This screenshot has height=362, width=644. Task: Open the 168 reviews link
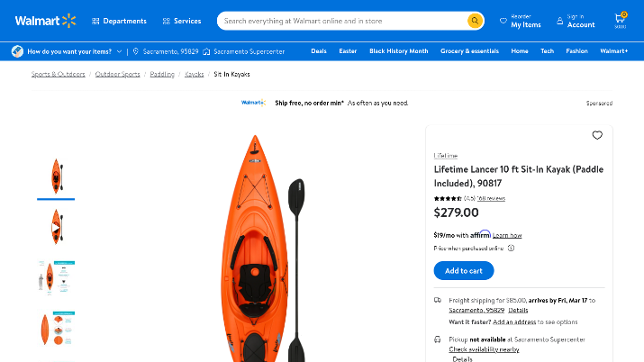pos(491,198)
